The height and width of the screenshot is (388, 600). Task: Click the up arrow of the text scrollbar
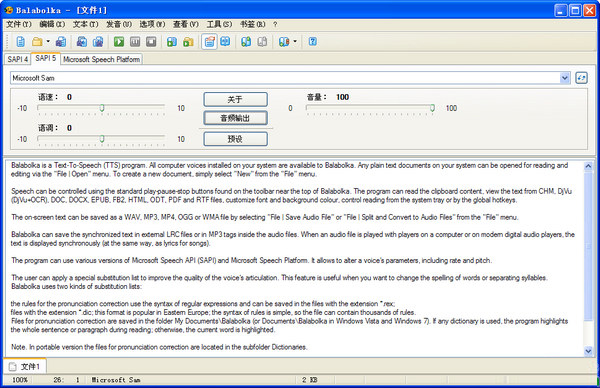click(x=588, y=166)
